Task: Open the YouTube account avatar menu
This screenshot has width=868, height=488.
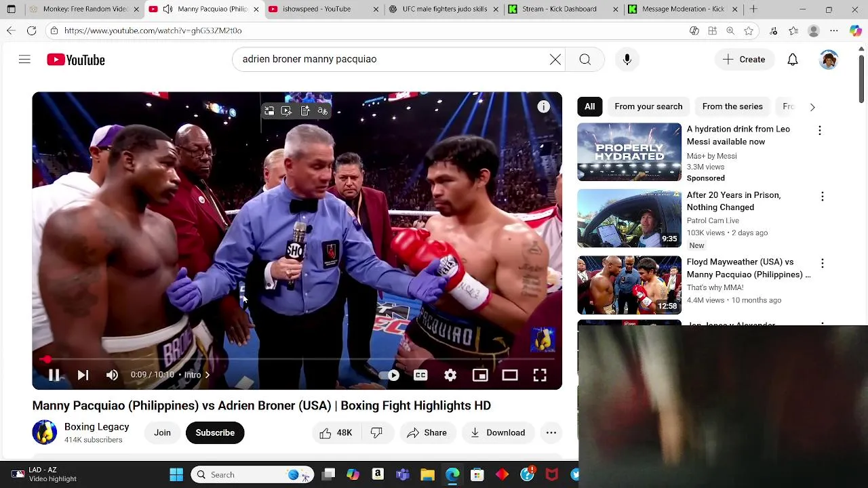Action: coord(829,60)
